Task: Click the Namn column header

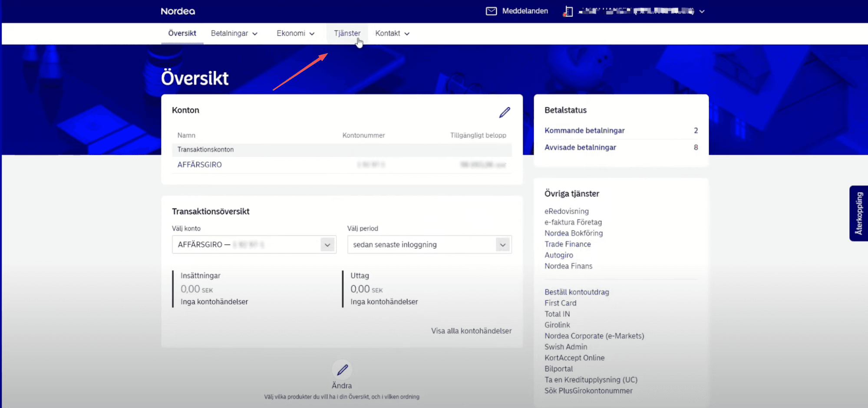Action: [x=186, y=135]
